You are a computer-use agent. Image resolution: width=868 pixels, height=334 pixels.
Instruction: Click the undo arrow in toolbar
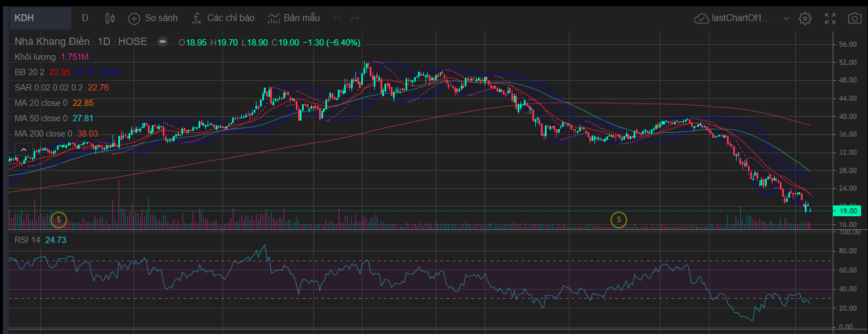337,18
